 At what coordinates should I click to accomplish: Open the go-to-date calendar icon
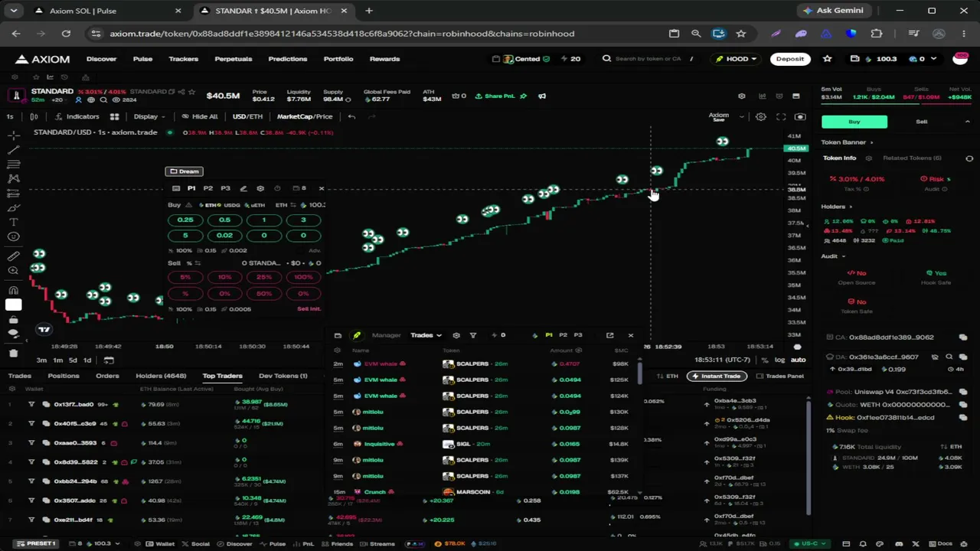coord(109,360)
